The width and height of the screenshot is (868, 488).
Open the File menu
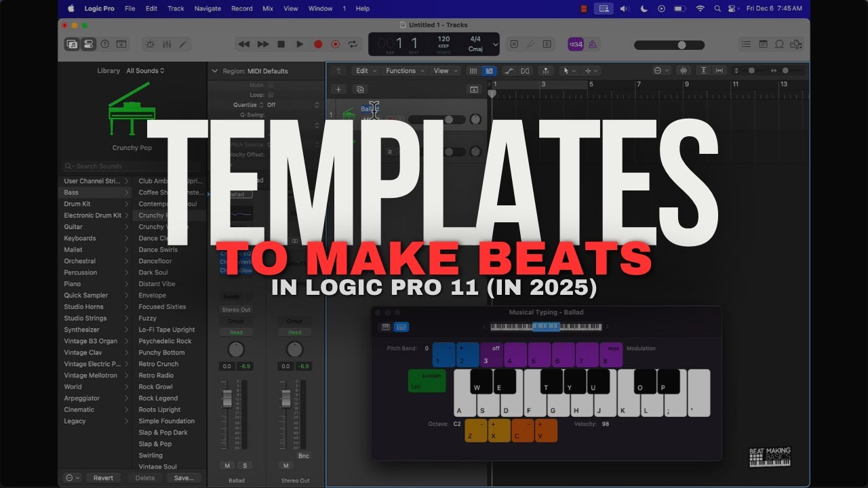[x=130, y=8]
